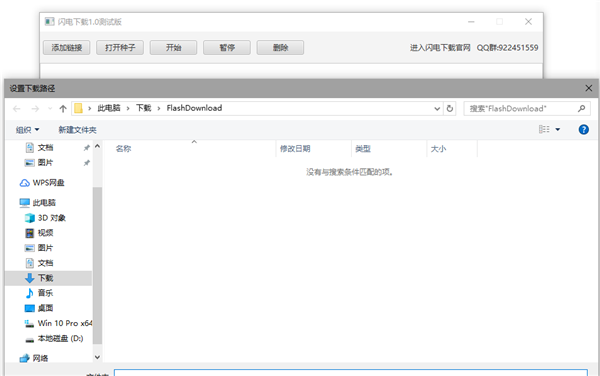Click the back arrow in file dialog
The image size is (600, 376).
16,109
